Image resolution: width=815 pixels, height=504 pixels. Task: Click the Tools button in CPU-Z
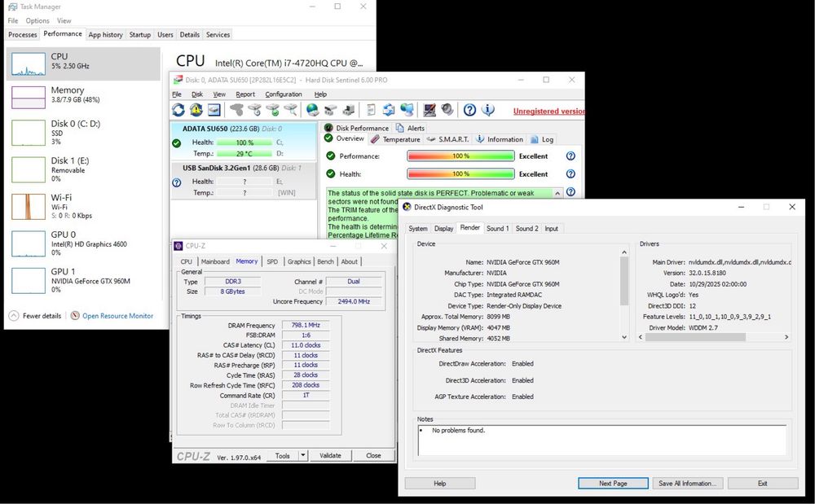(x=283, y=455)
